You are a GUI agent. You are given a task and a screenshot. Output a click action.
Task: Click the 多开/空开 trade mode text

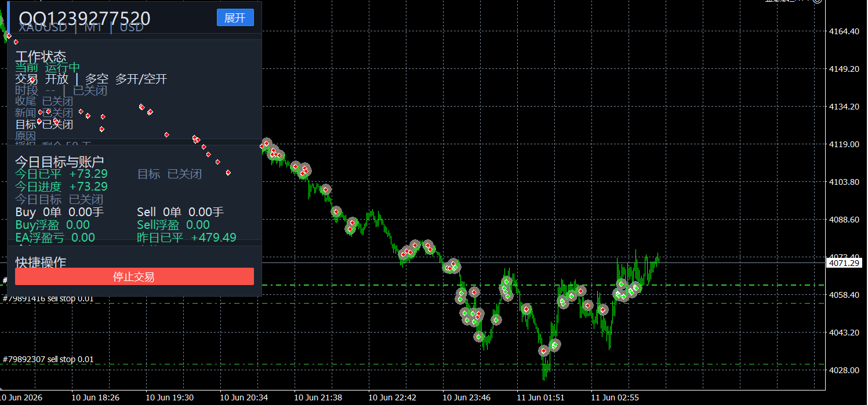pyautogui.click(x=141, y=79)
